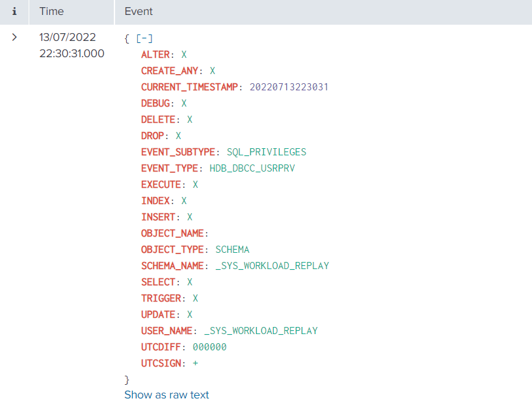This screenshot has width=532, height=403.
Task: Select the UTCDIFF value 000000
Action: (209, 347)
